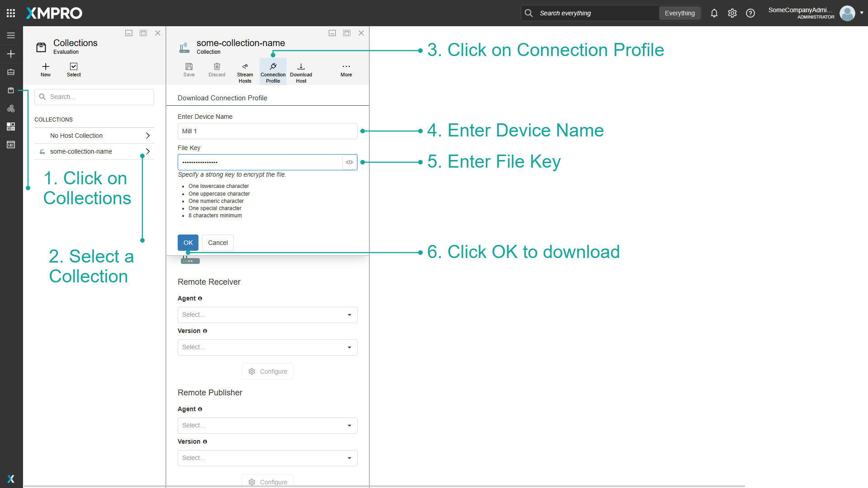Open the Everything search scope selector

[x=679, y=13]
